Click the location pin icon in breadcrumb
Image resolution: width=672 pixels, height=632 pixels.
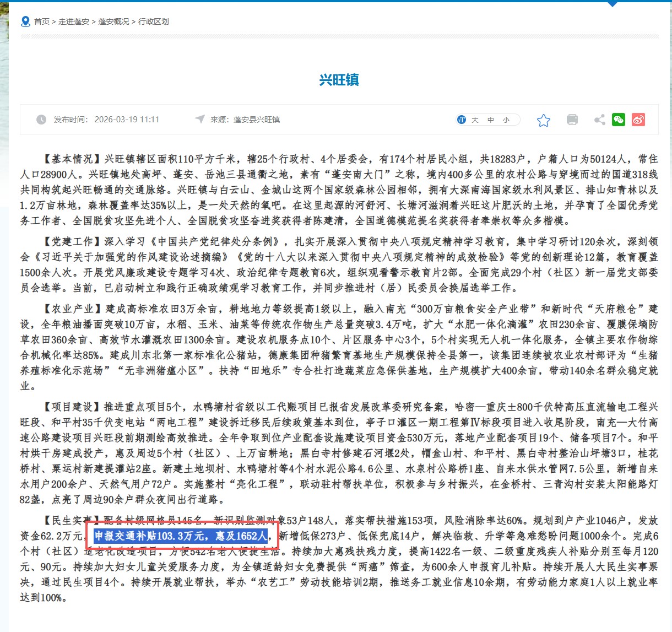25,21
